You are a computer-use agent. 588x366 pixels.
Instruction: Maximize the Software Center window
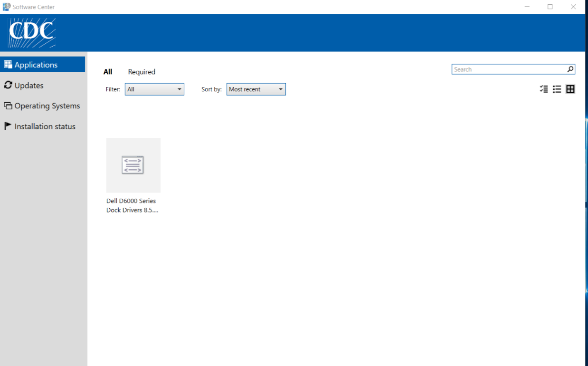point(550,7)
